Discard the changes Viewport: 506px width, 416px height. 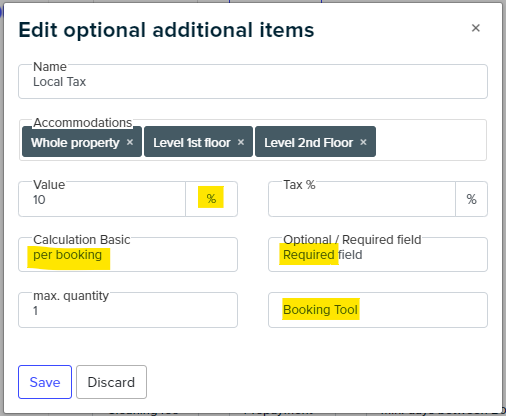pyautogui.click(x=111, y=382)
